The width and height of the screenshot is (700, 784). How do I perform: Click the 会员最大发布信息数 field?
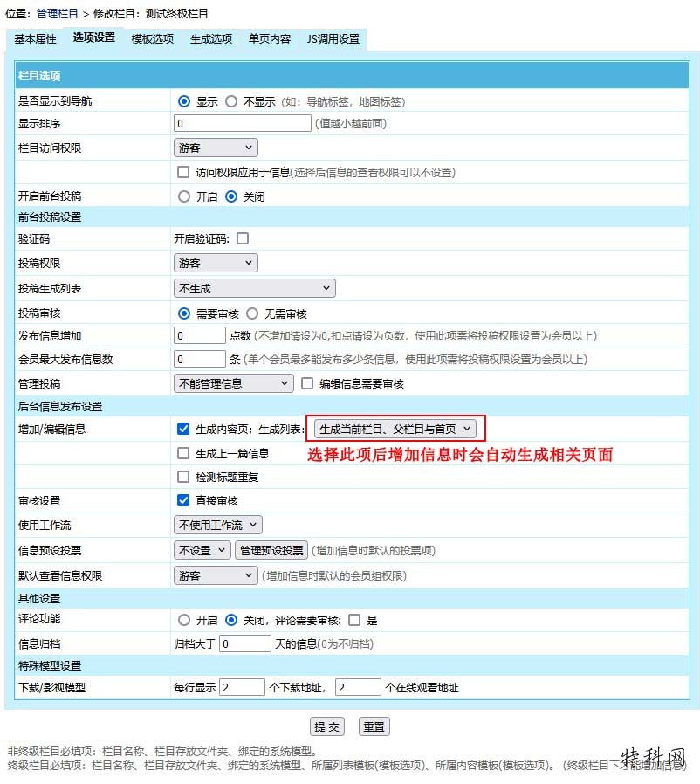[x=200, y=359]
